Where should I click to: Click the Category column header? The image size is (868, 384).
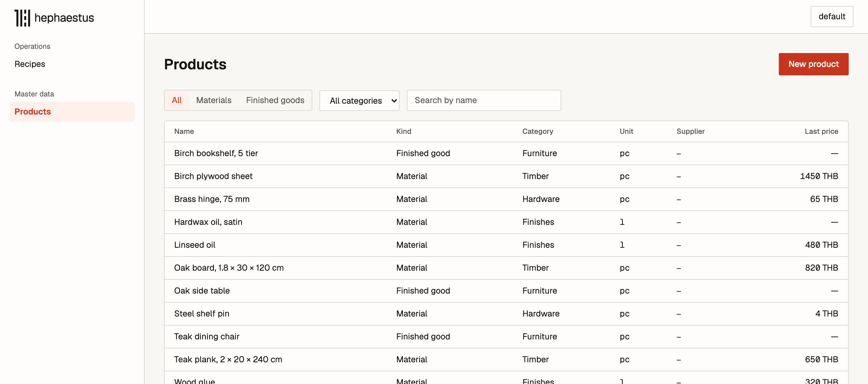[x=537, y=131]
